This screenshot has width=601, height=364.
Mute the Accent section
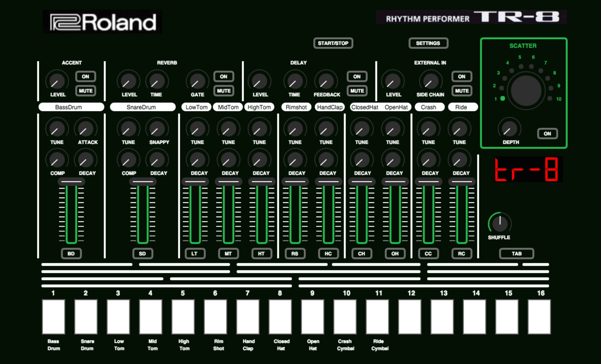pos(85,91)
